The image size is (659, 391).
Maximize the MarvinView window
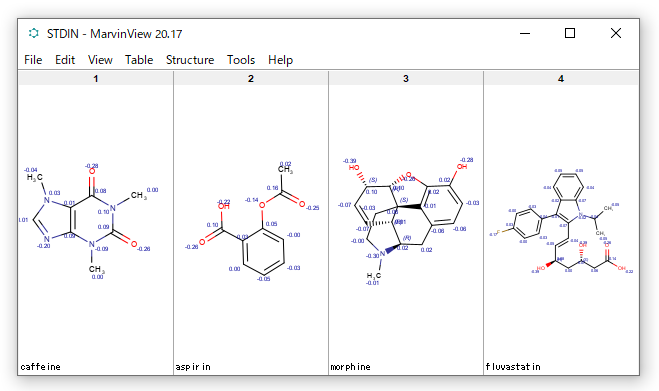[x=570, y=33]
